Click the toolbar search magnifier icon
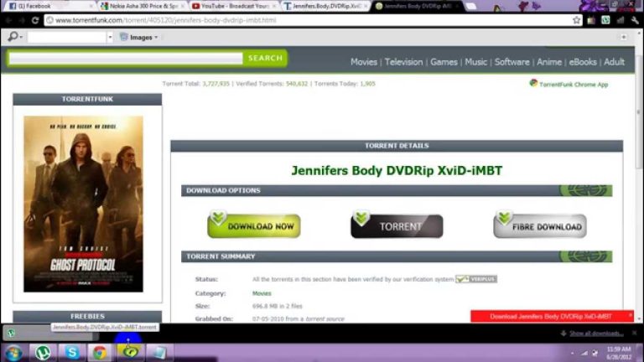The height and width of the screenshot is (362, 644). point(13,37)
